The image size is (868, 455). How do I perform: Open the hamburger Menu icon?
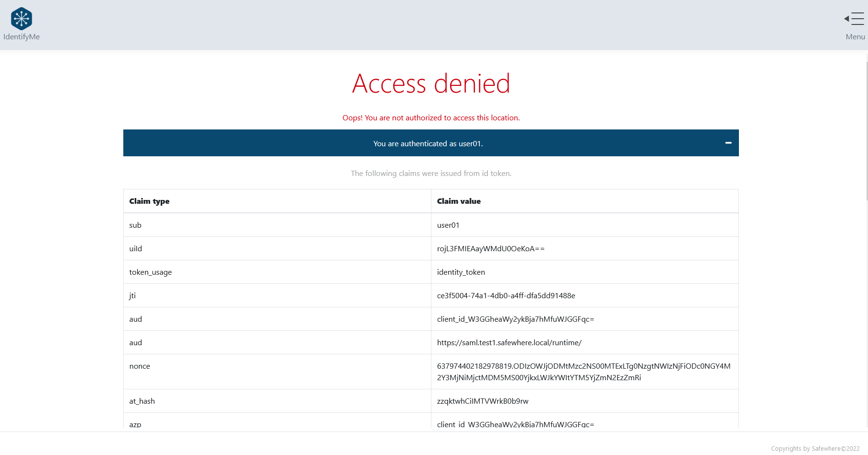click(855, 19)
